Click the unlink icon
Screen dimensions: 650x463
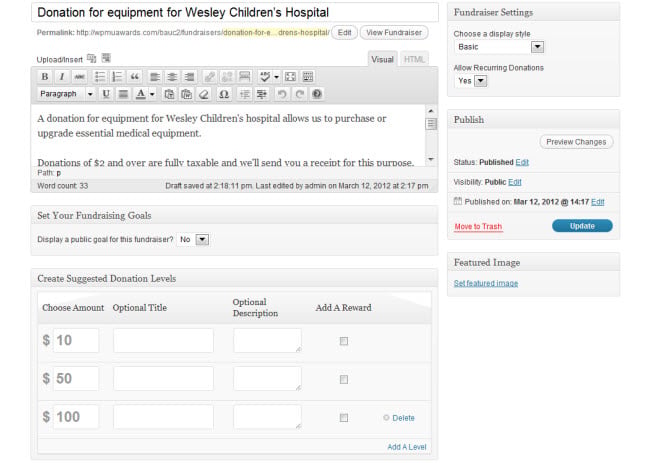(227, 77)
